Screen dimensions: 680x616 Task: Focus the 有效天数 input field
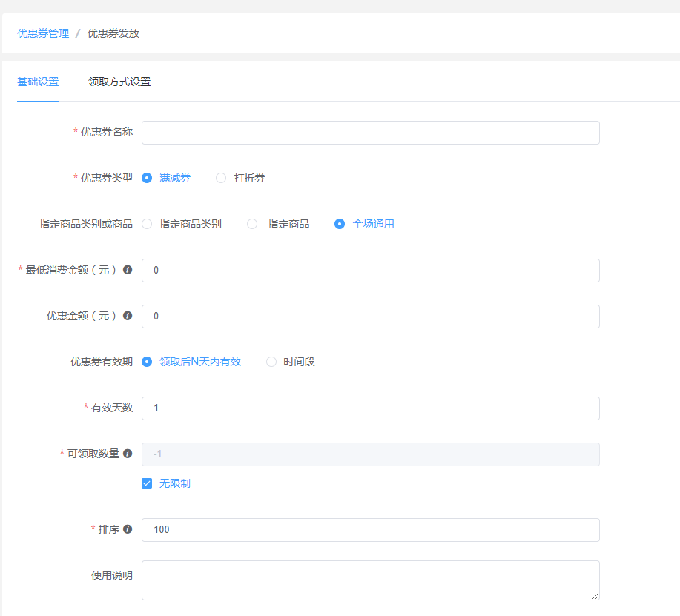click(370, 408)
